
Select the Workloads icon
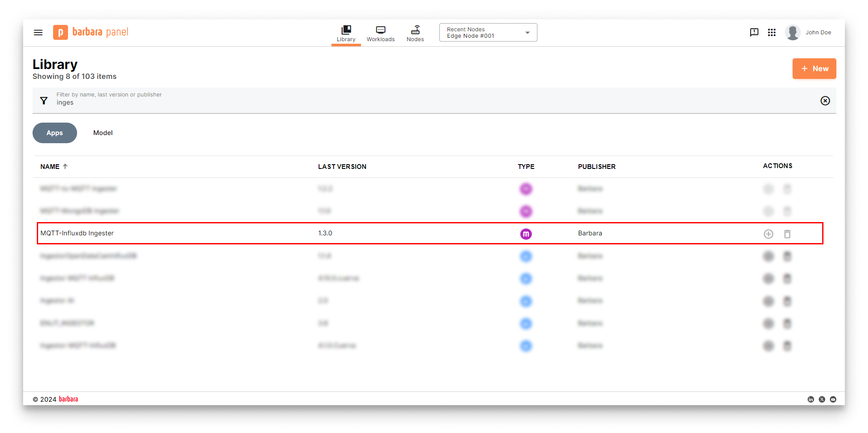pyautogui.click(x=380, y=30)
